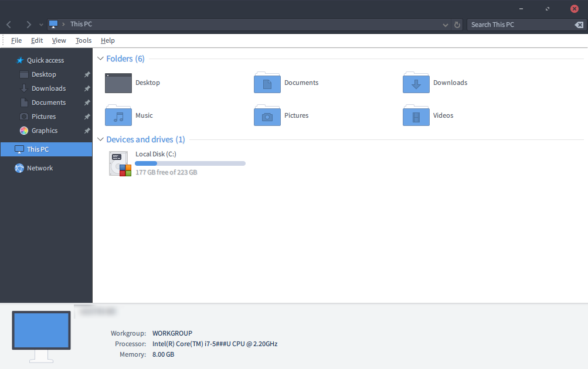
Task: Open the Downloads folder icon in main pane
Action: coord(416,83)
